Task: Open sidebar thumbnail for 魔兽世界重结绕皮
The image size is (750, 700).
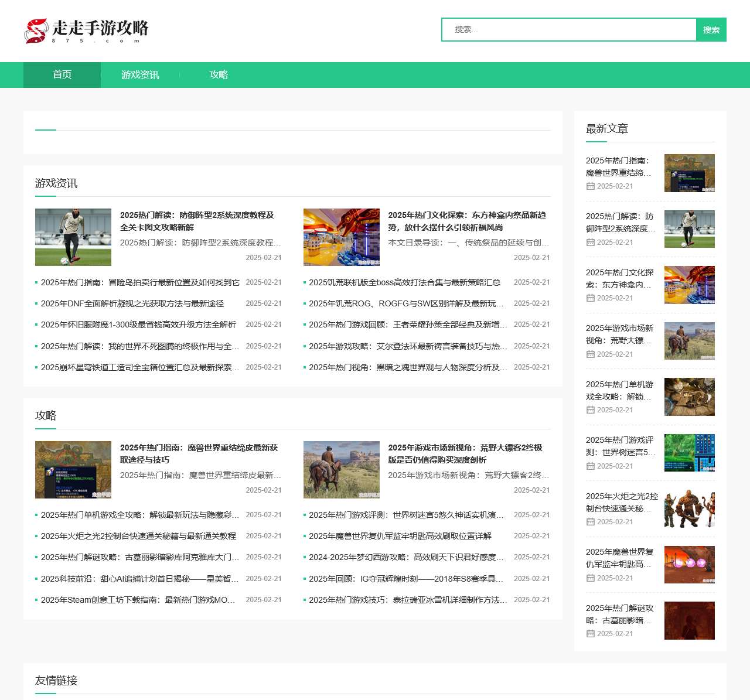Action: coord(690,173)
